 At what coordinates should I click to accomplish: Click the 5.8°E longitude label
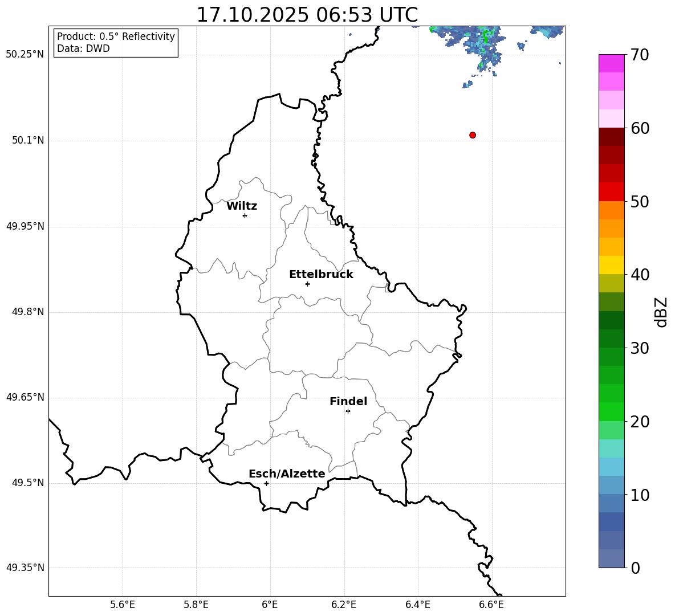pos(196,605)
